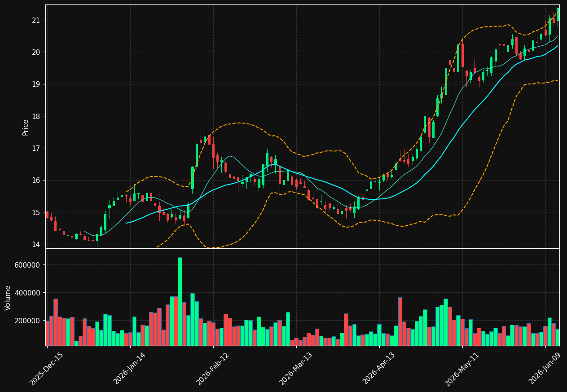Click the price tick label "21"
Screen dimensions: 567x392
(x=36, y=20)
